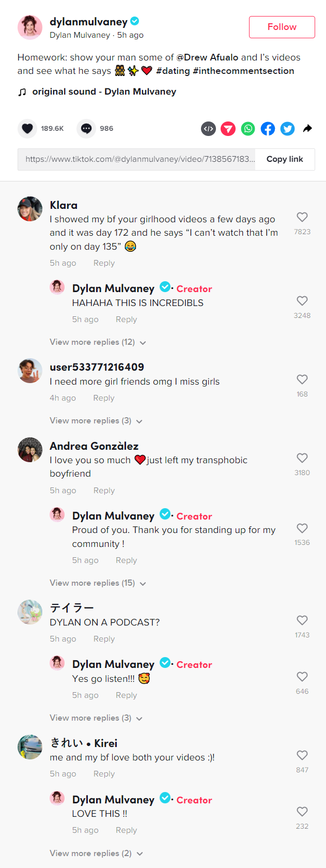Share video to WhatsApp

(248, 129)
